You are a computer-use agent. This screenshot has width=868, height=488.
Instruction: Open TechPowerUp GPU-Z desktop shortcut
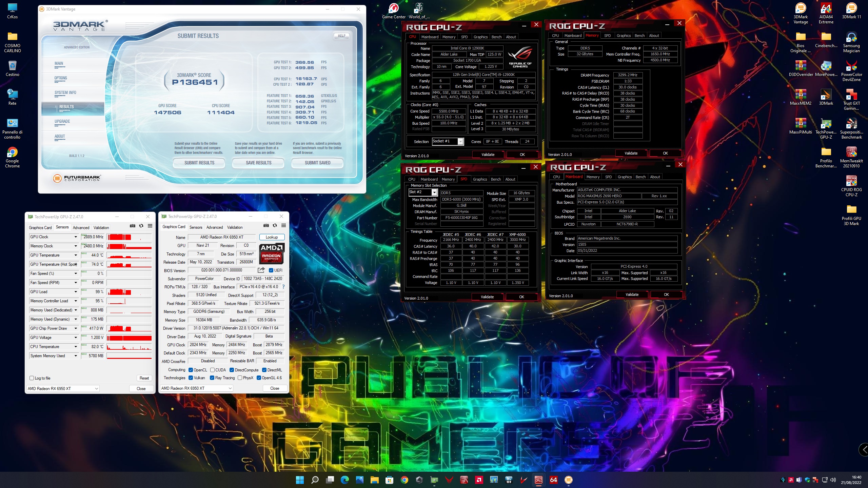tap(826, 128)
